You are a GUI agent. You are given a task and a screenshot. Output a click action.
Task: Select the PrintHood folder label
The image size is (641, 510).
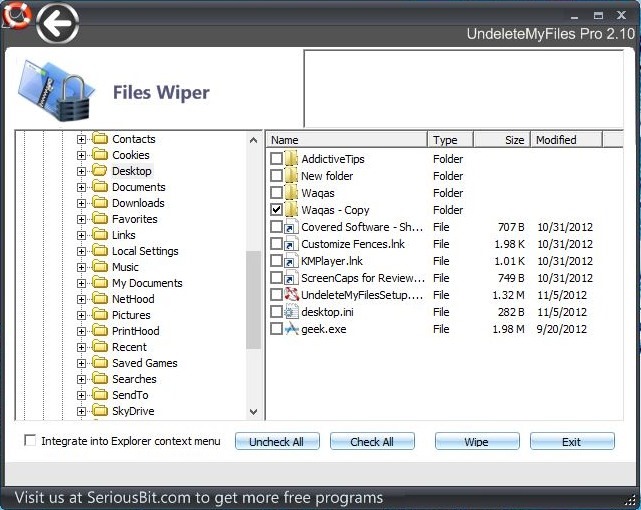136,331
